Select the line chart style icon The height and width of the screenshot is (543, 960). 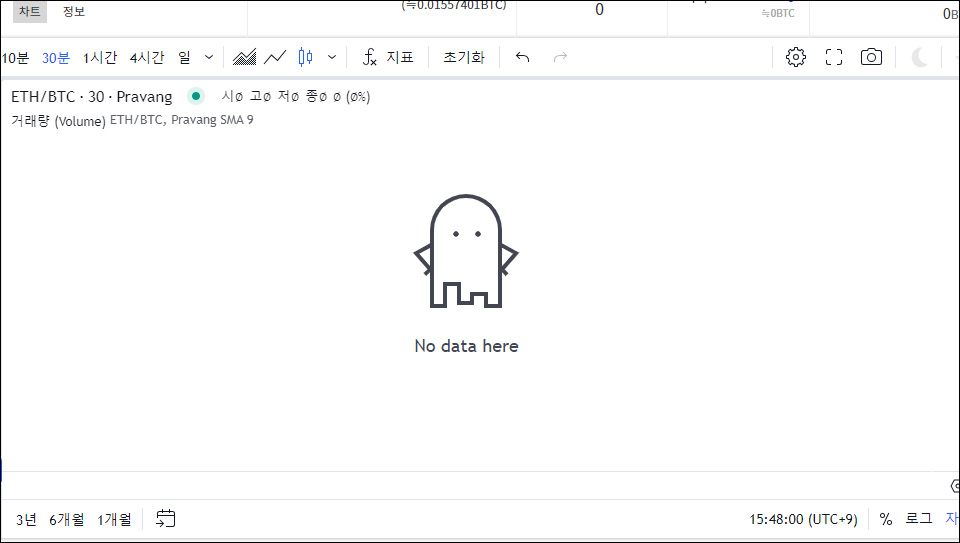275,57
